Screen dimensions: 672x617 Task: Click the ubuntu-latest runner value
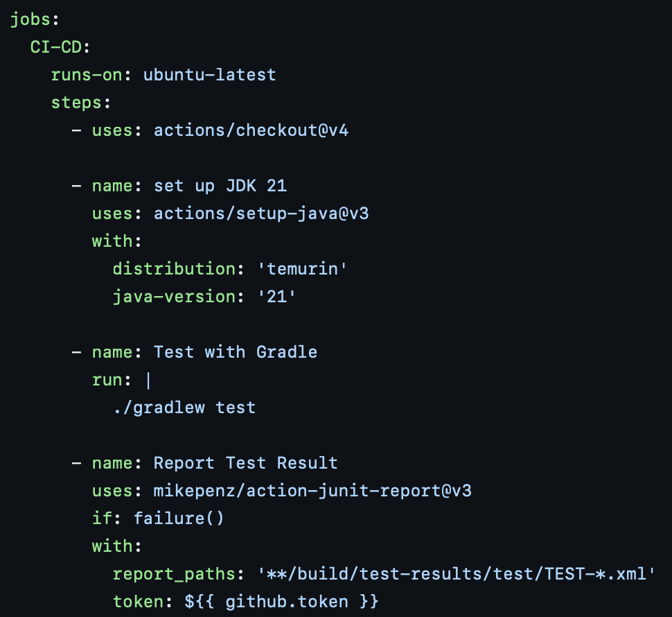210,75
